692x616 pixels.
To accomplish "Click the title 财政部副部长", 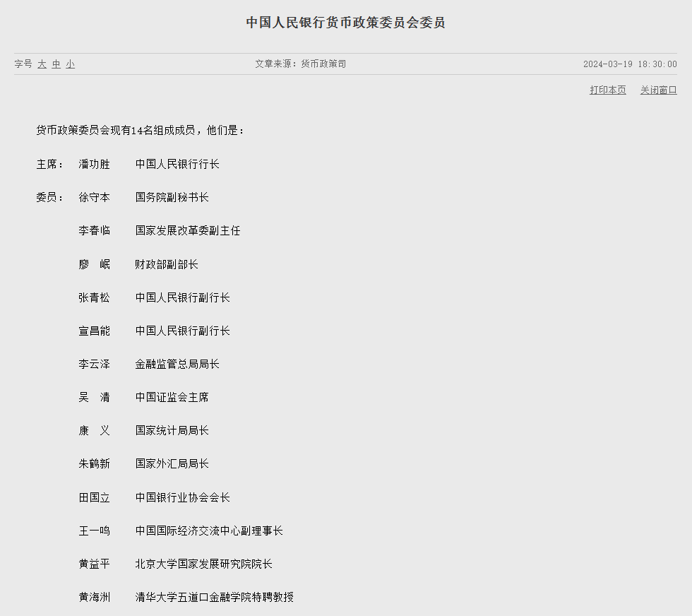I will [x=167, y=264].
